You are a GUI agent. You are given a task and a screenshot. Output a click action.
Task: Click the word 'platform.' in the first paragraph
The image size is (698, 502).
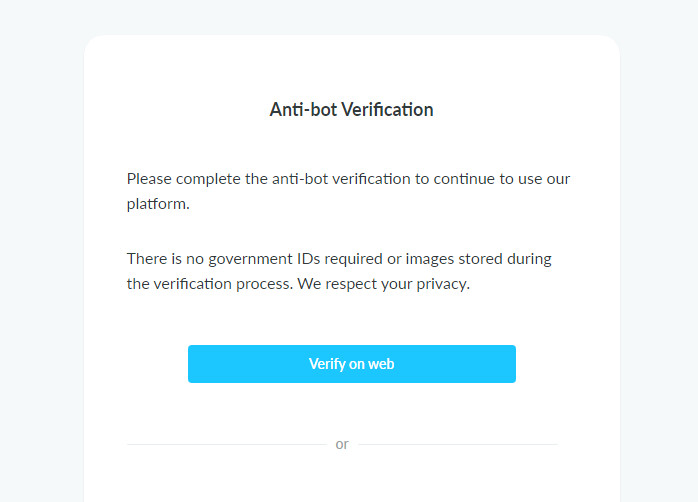pos(158,204)
